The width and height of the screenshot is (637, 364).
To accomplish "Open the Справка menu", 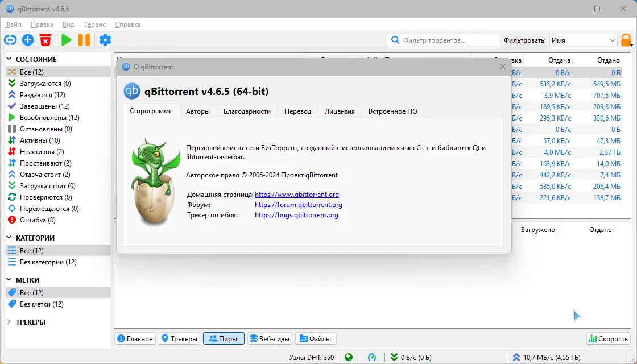I will coord(128,24).
